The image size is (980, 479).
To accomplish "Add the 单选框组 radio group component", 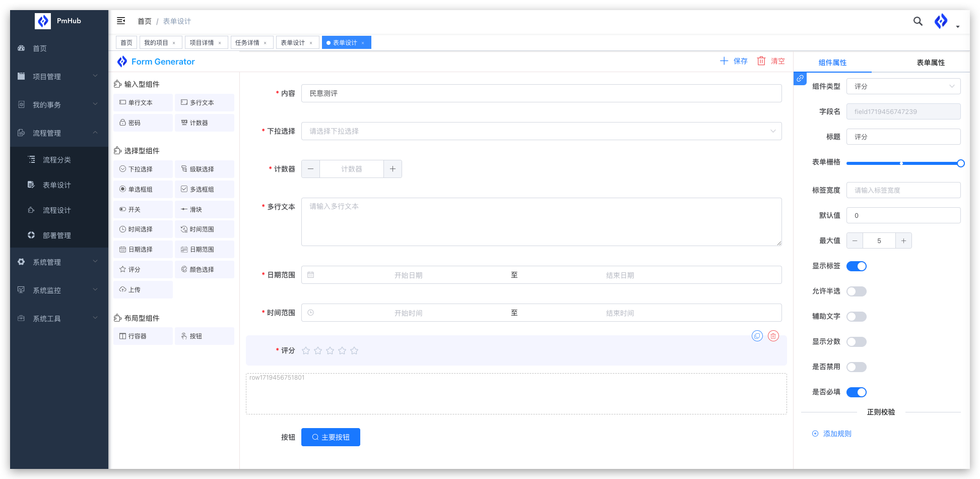I will (x=143, y=189).
